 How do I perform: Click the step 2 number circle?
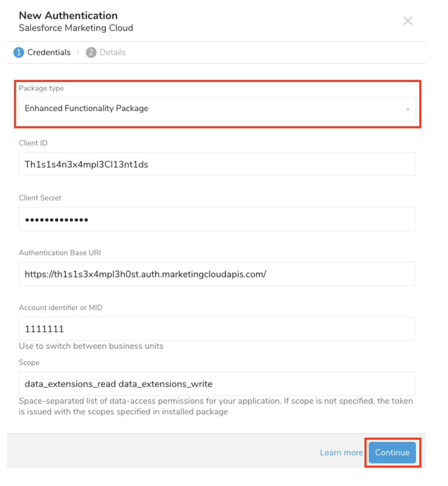[91, 52]
